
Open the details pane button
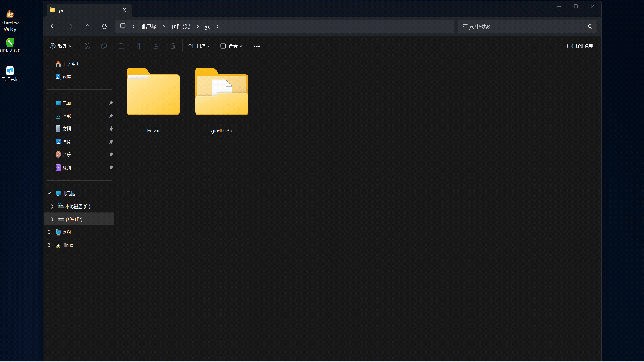click(580, 46)
